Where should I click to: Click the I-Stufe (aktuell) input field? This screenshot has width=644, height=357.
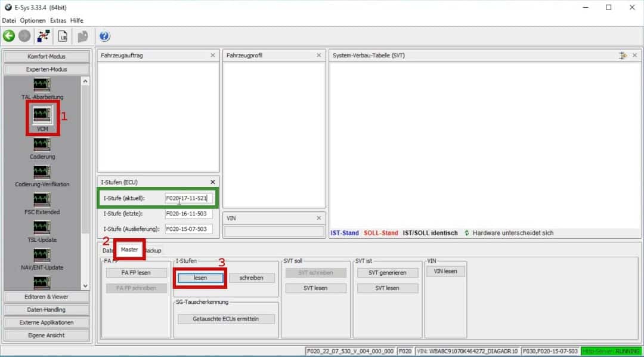coord(188,198)
